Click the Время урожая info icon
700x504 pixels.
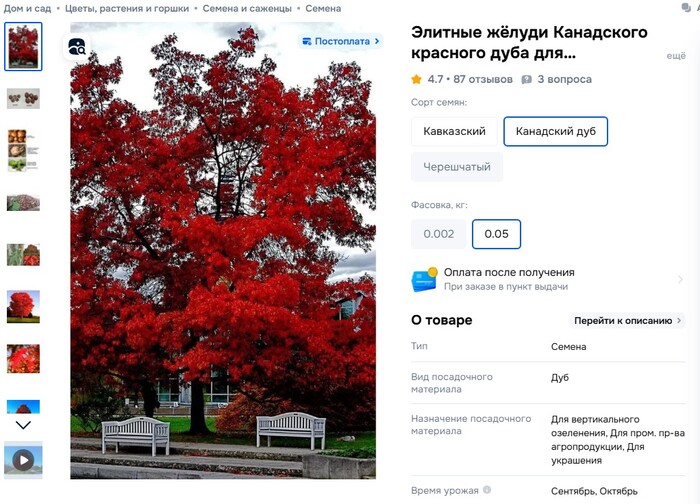(487, 490)
